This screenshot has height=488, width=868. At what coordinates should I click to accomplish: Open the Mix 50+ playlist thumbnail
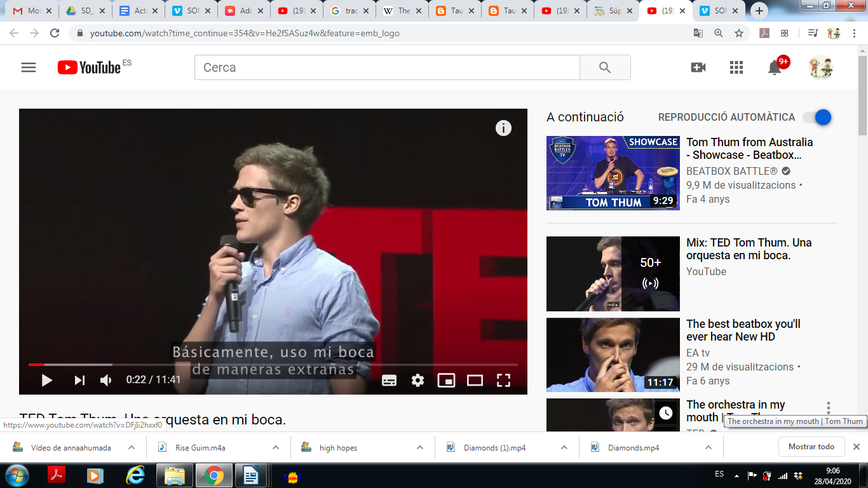point(613,274)
